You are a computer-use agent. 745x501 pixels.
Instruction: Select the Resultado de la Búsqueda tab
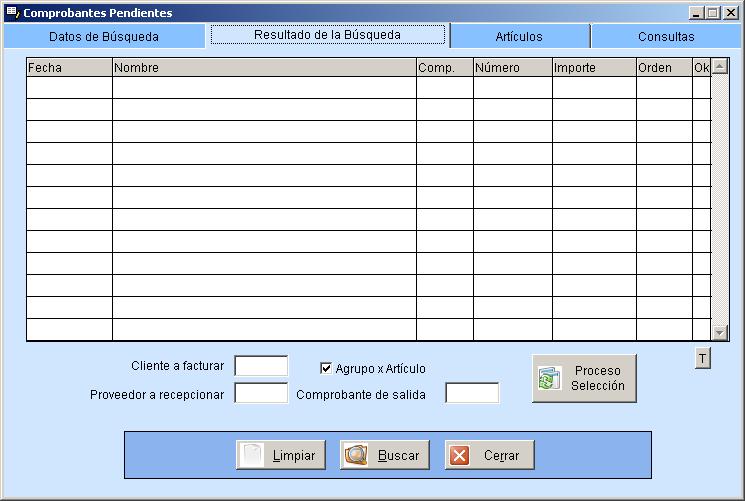tap(327, 34)
